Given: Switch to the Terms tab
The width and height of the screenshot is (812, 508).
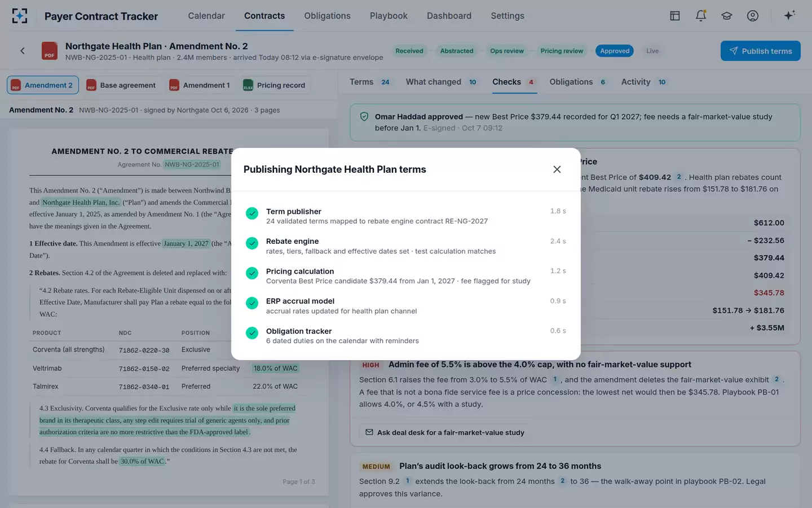Looking at the screenshot, I should (x=370, y=82).
